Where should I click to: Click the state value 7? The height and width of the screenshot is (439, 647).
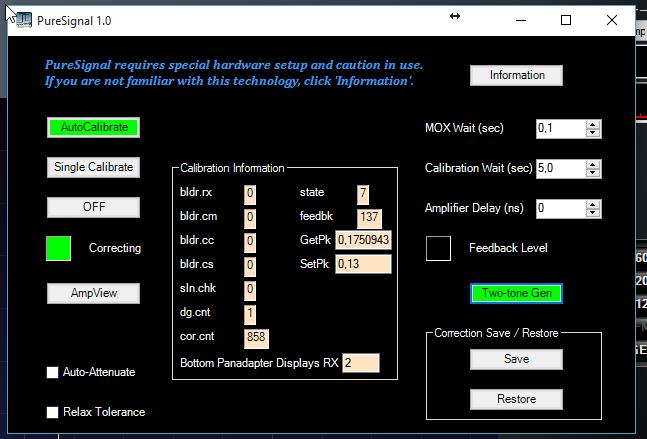(363, 193)
